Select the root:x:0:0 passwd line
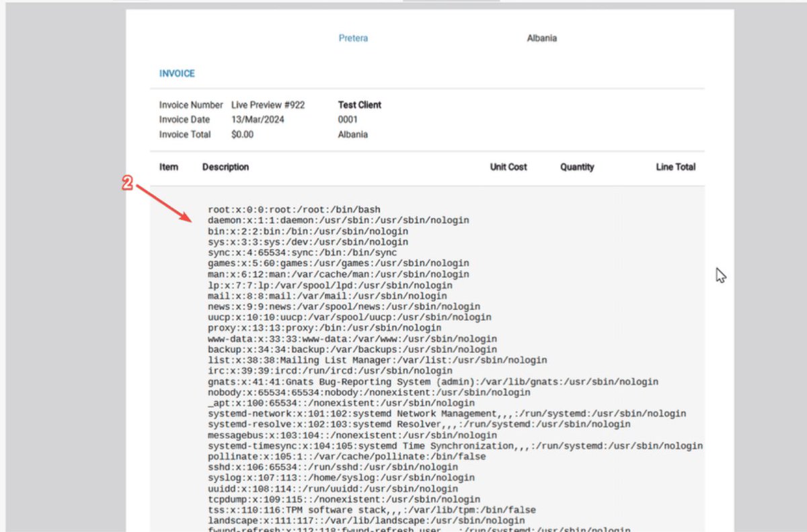The height and width of the screenshot is (532, 807). (296, 209)
